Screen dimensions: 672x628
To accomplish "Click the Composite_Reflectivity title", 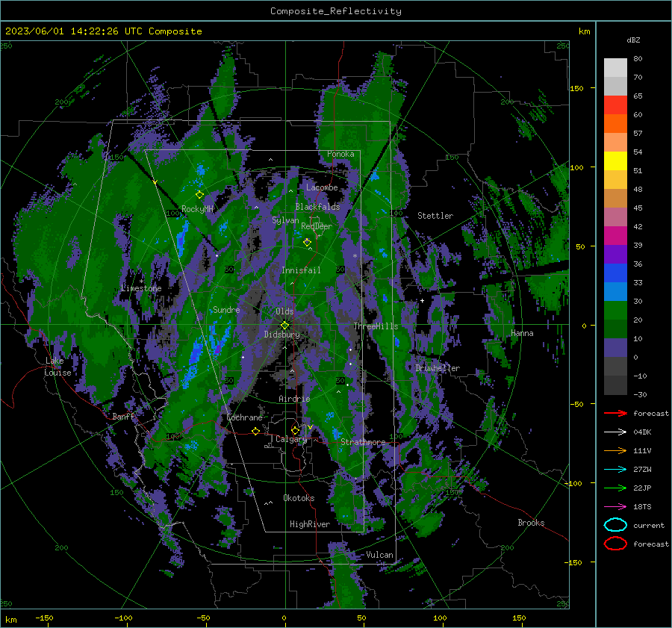I will [336, 11].
